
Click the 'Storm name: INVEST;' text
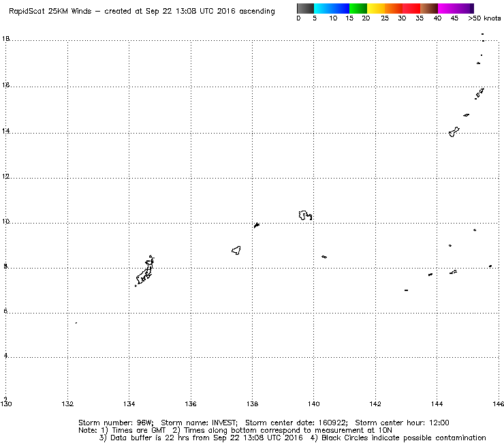(199, 423)
